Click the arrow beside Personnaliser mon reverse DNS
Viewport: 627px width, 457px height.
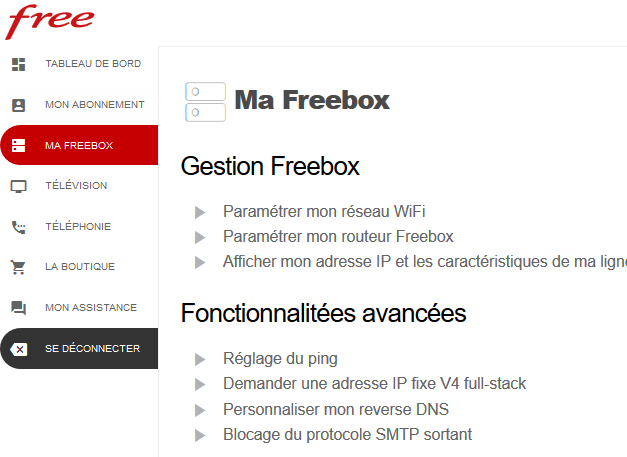[200, 410]
